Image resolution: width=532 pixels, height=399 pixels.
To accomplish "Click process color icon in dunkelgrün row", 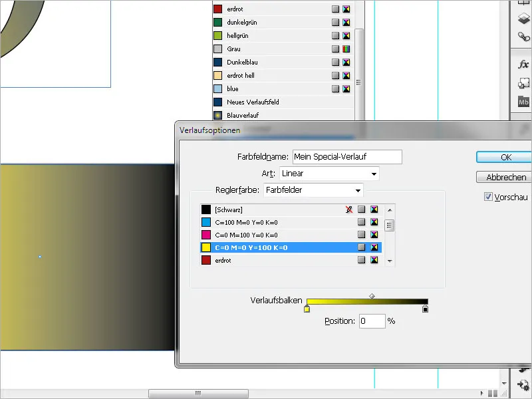I will click(x=336, y=23).
